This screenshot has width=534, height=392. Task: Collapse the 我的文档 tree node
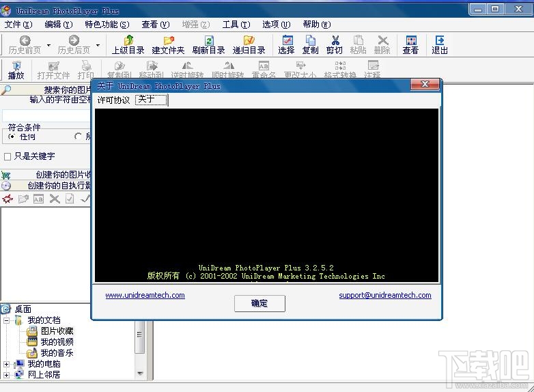[6, 320]
